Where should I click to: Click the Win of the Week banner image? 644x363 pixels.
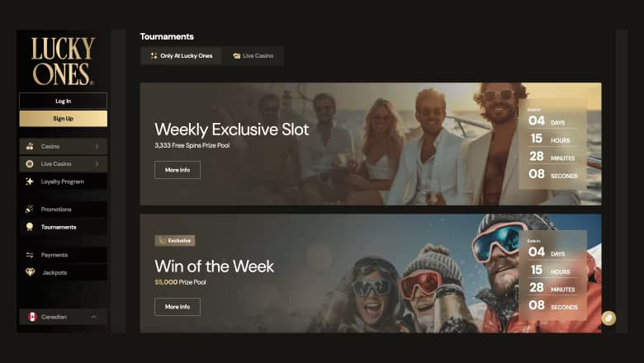[371, 273]
